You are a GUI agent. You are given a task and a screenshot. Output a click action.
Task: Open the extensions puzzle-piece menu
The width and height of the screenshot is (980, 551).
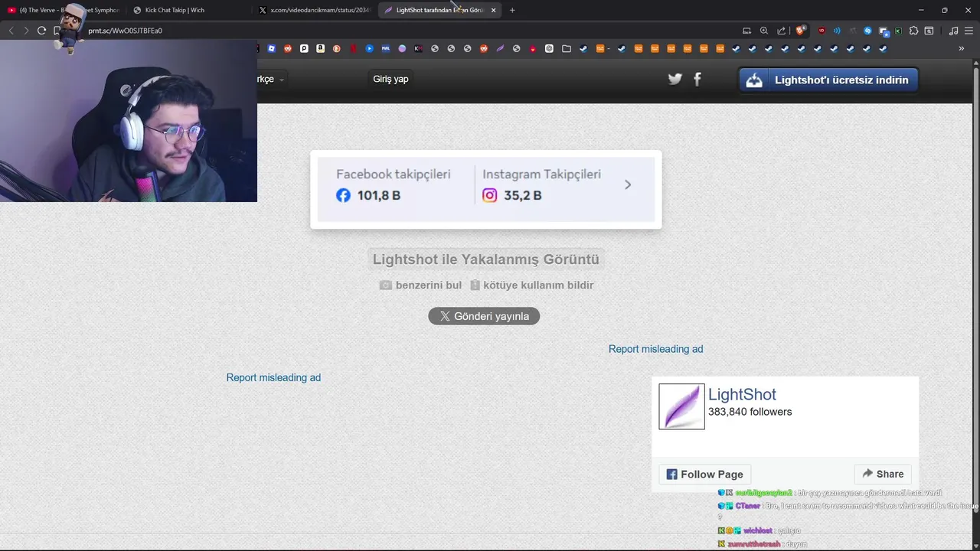[913, 31]
